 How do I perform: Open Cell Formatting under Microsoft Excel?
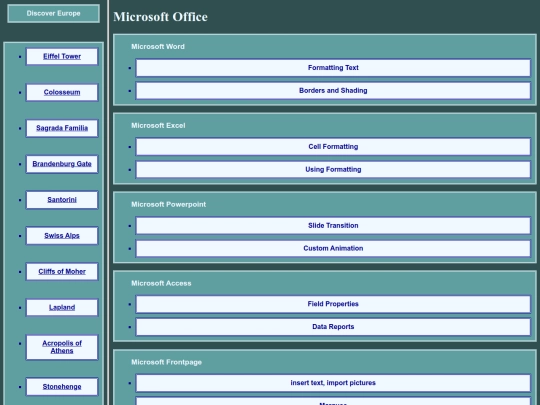[x=333, y=147]
